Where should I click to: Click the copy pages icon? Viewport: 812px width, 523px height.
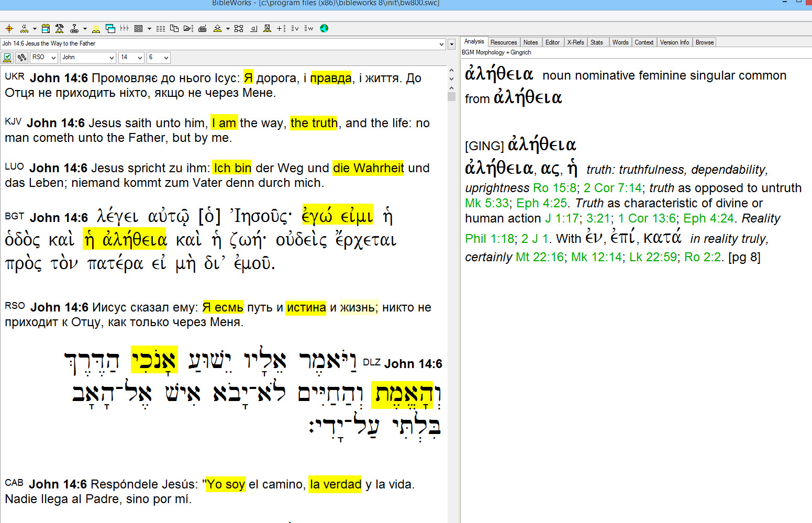point(174,28)
